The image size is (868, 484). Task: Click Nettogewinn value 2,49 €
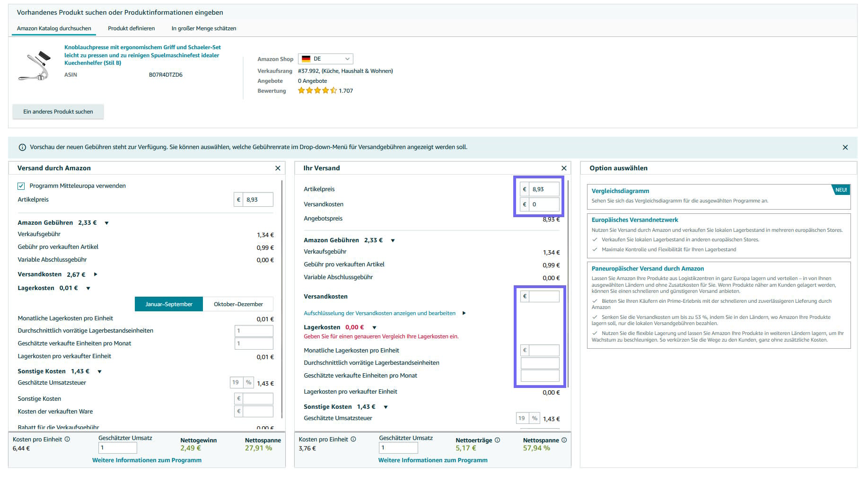(x=191, y=448)
